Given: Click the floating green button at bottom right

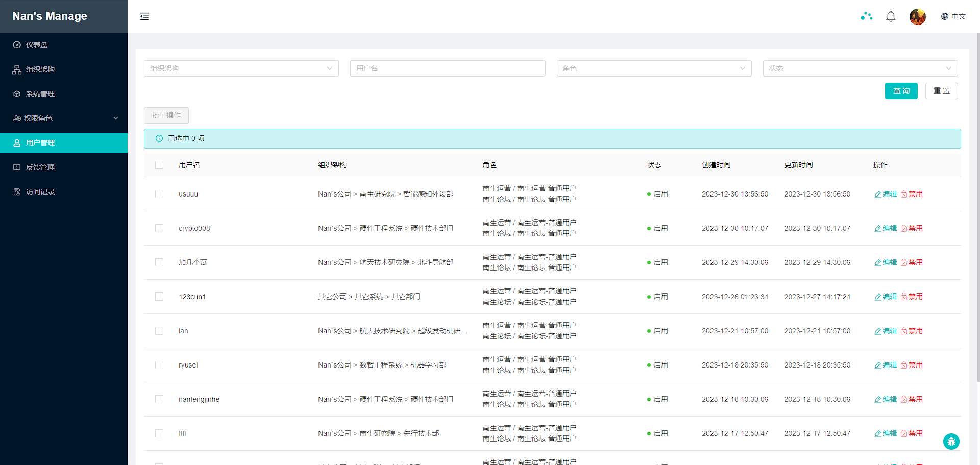Looking at the screenshot, I should [951, 441].
